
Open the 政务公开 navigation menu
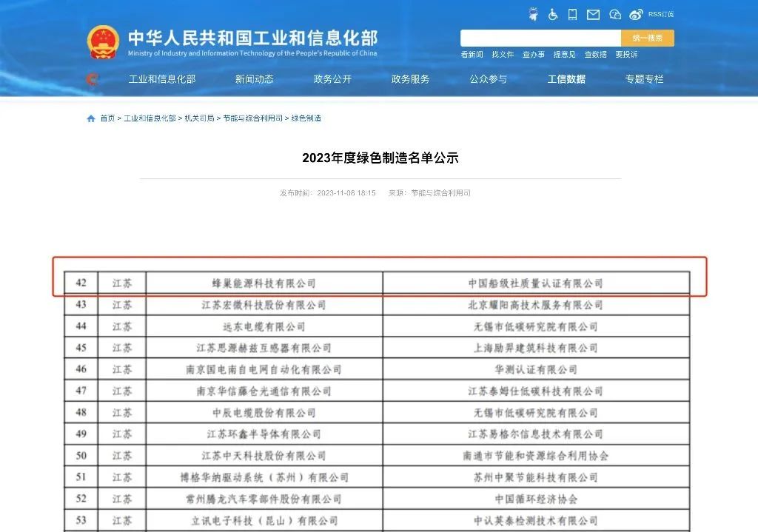[332, 79]
